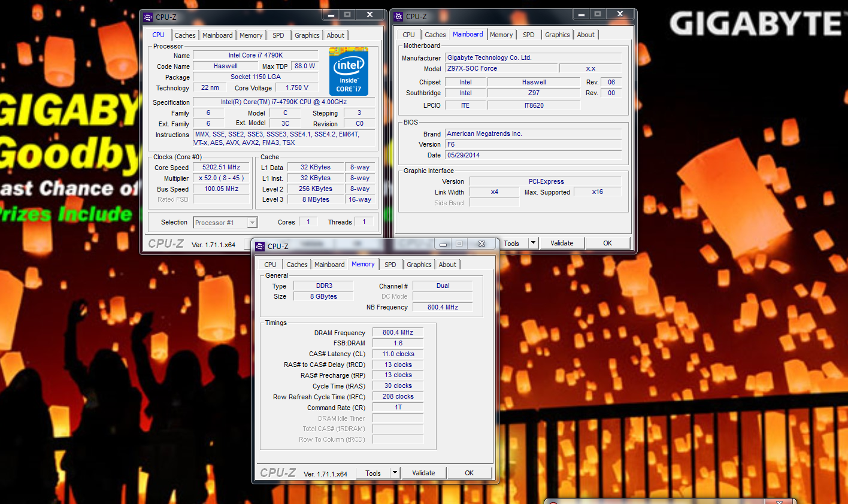
Task: Click the Level 3 cache value 8 MBytes
Action: tap(316, 199)
